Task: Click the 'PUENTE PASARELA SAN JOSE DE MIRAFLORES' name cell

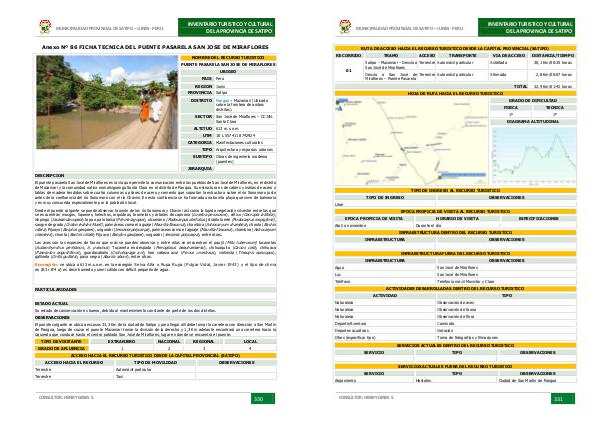Action: [x=228, y=65]
